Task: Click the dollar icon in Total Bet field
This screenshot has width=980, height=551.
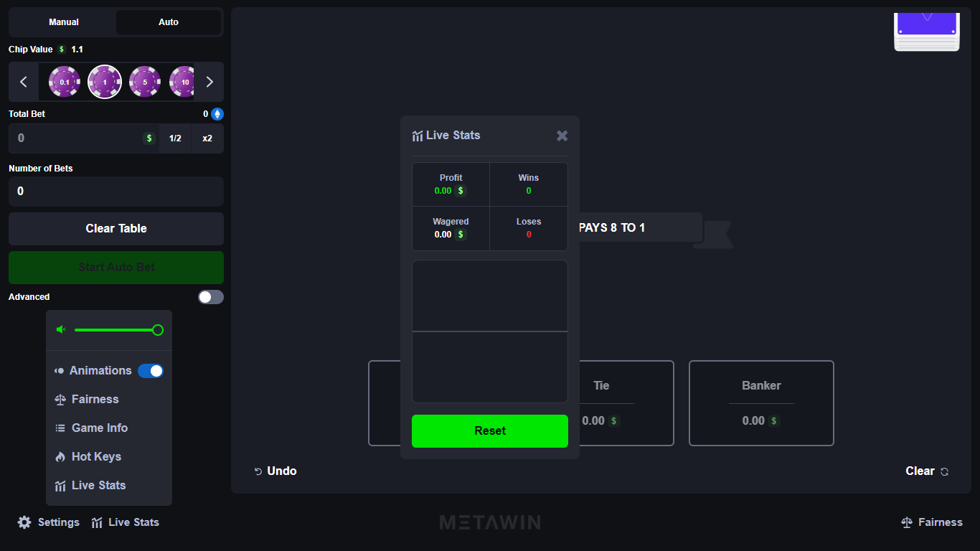Action: click(149, 138)
